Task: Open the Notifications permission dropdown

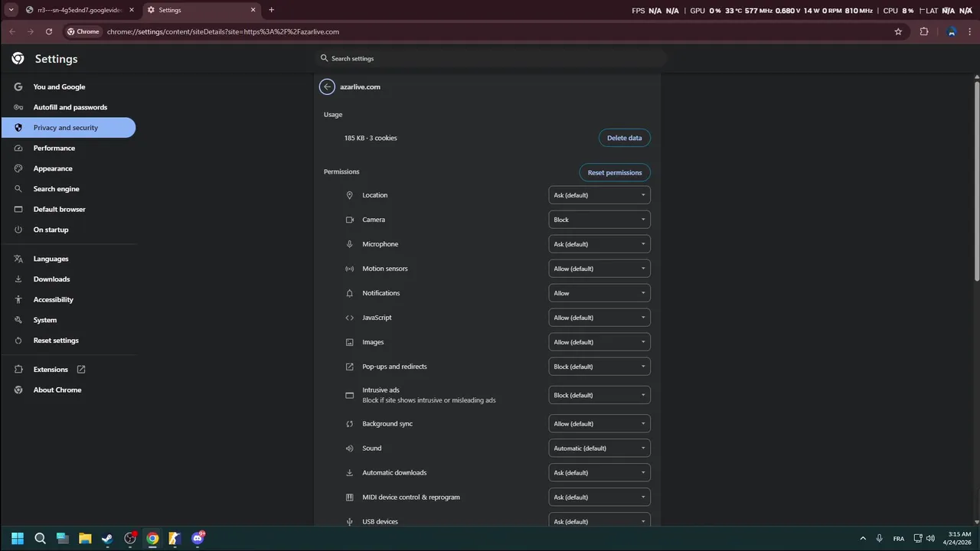Action: tap(599, 293)
